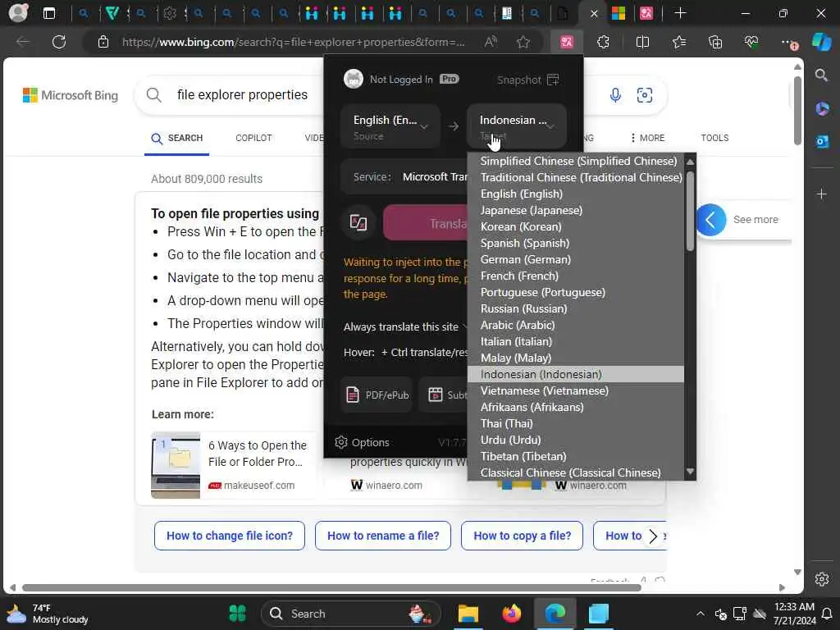Open Outlook icon in Edge sidebar
The width and height of the screenshot is (840, 630).
(x=822, y=141)
